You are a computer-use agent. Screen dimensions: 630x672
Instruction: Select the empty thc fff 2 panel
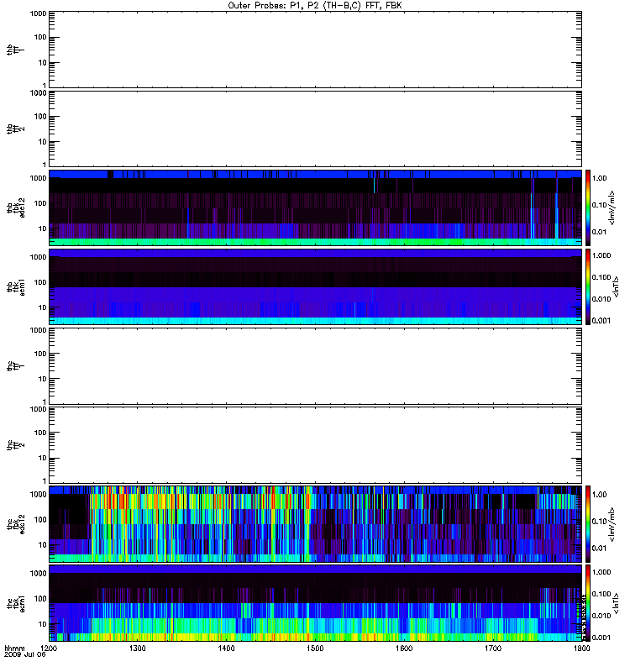point(315,445)
